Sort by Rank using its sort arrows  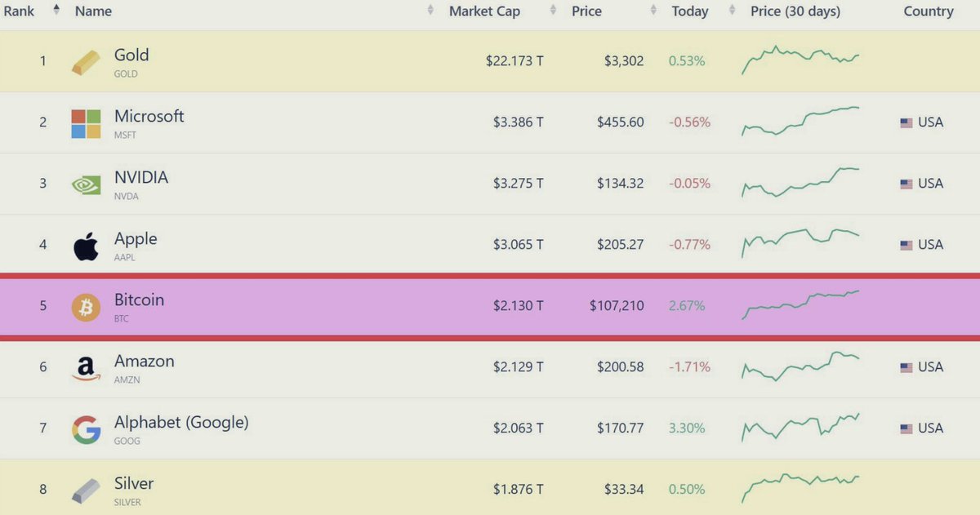click(x=56, y=11)
